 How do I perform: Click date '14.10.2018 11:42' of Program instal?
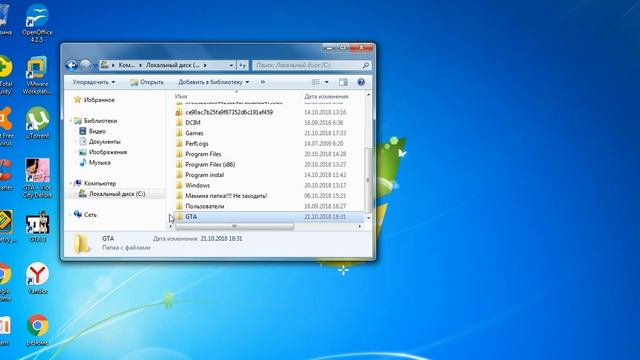click(325, 175)
